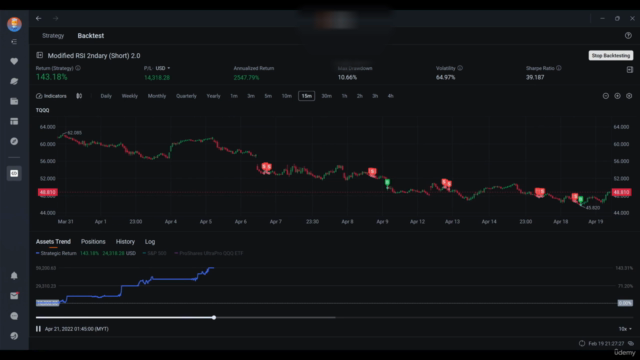Open the Watchlist heart icon

(14, 61)
